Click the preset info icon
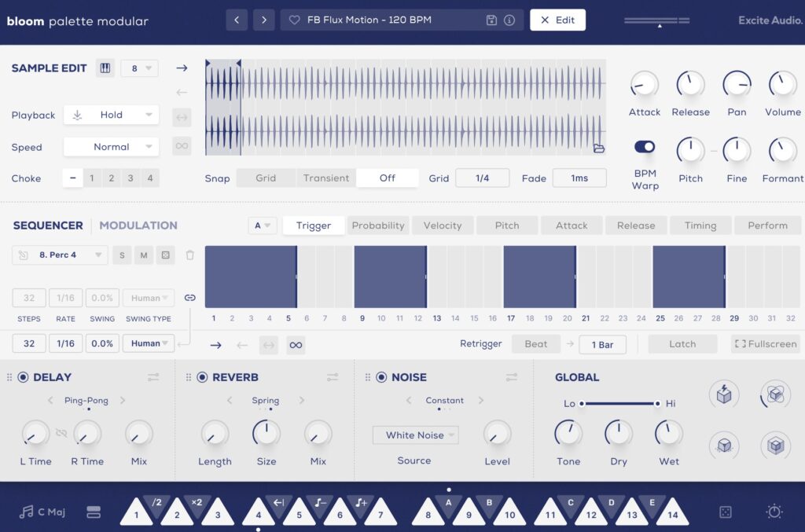The width and height of the screenshot is (805, 532). [509, 20]
